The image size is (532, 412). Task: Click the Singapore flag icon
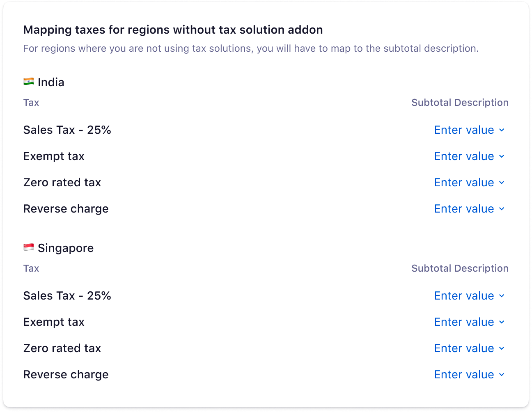coord(29,247)
